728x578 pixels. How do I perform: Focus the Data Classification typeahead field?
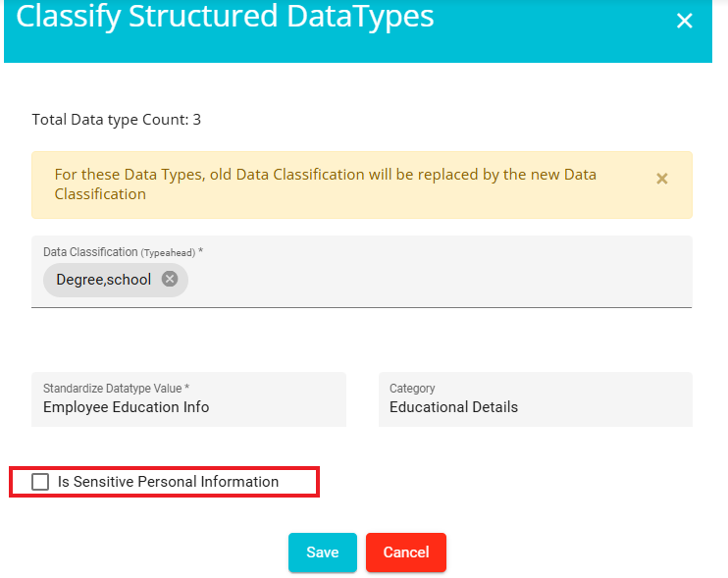(362, 272)
